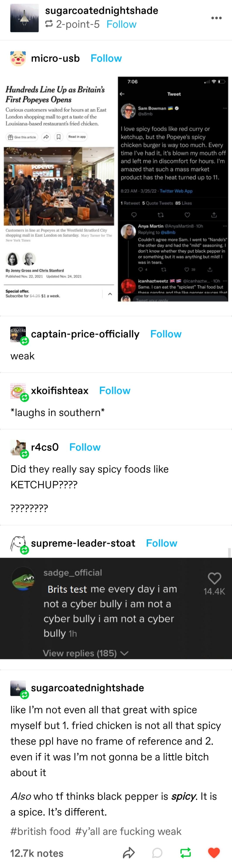
Task: View the 12.7k notes
Action: (37, 853)
